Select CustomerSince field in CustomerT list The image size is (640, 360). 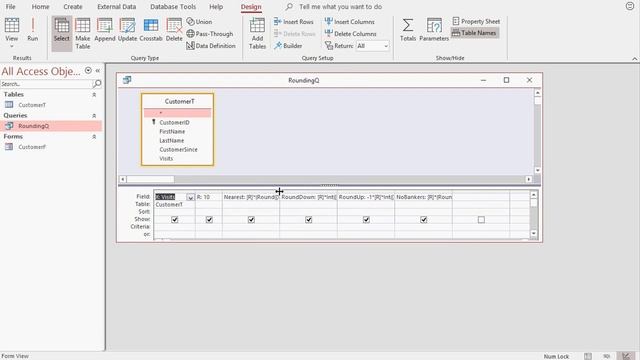178,149
